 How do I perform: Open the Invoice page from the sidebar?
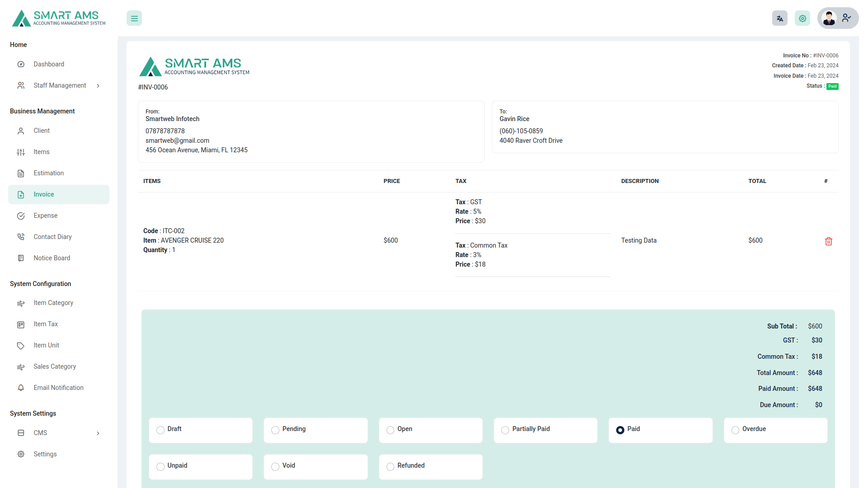[x=43, y=194]
